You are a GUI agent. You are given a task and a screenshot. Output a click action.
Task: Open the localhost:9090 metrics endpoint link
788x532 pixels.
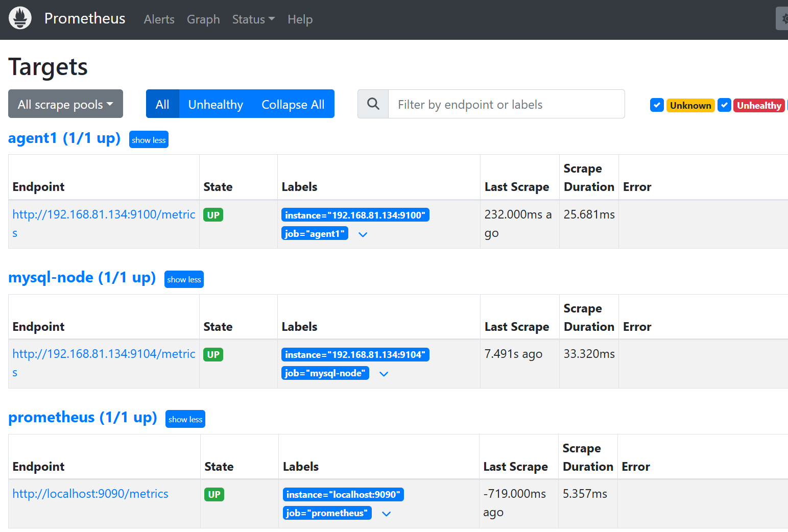90,494
